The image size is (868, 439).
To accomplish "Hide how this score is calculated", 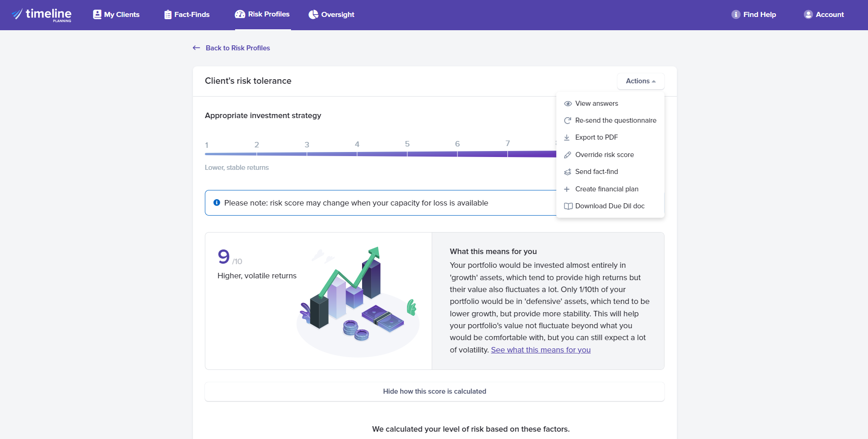I will (x=434, y=391).
